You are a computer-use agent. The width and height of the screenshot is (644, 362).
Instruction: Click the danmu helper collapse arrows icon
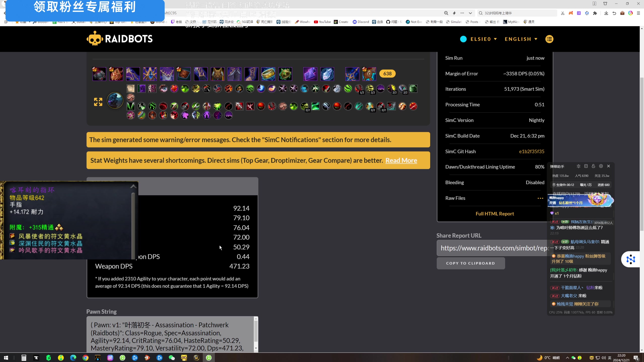point(578,166)
